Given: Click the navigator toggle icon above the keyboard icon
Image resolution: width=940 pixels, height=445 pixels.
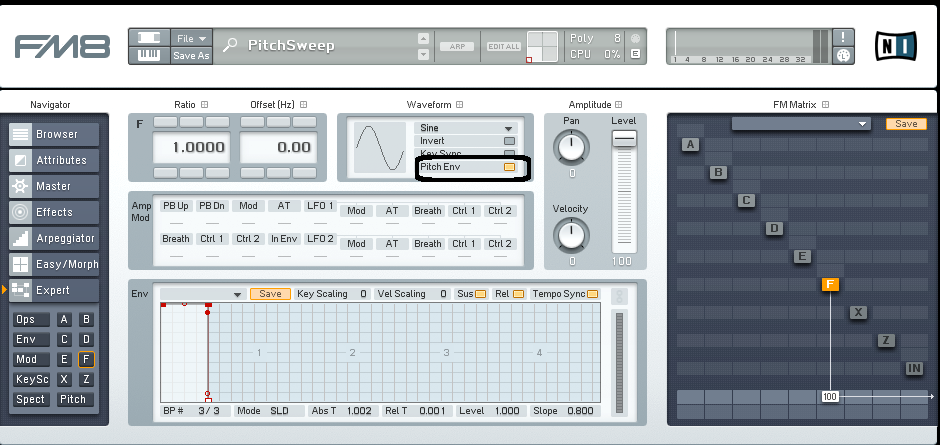Looking at the screenshot, I should coord(149,38).
